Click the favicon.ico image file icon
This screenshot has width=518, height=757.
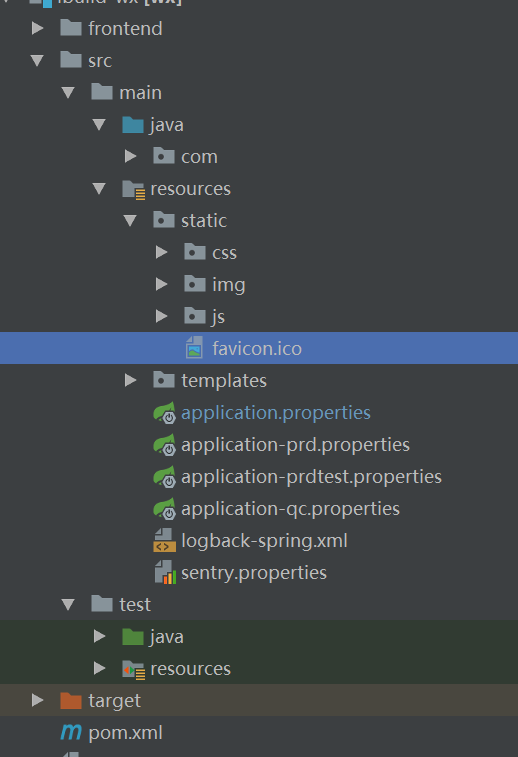[194, 348]
